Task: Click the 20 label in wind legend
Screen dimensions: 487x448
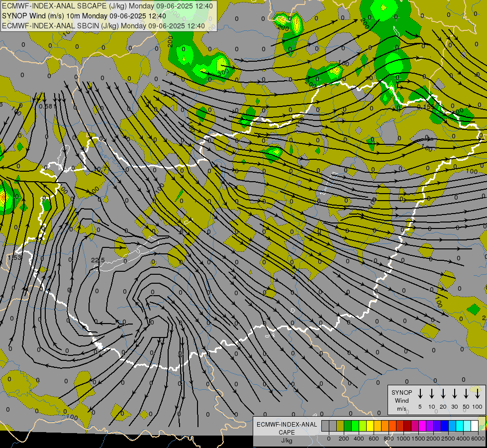Action: point(443,407)
